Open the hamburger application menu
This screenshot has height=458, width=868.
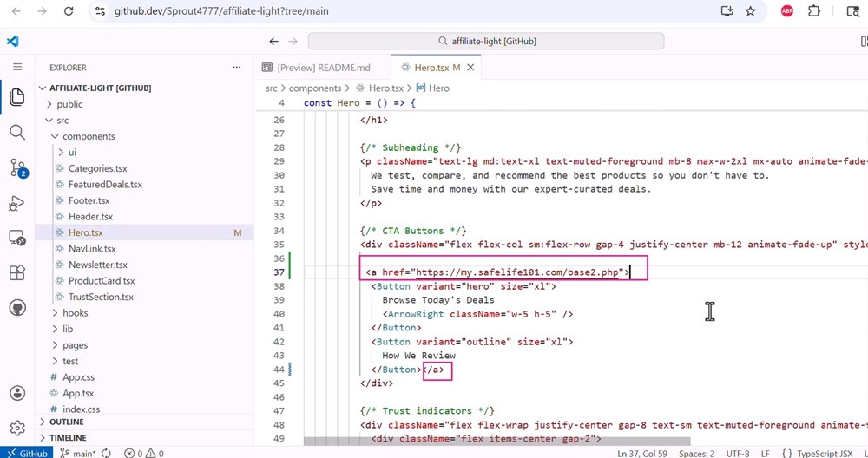click(17, 67)
